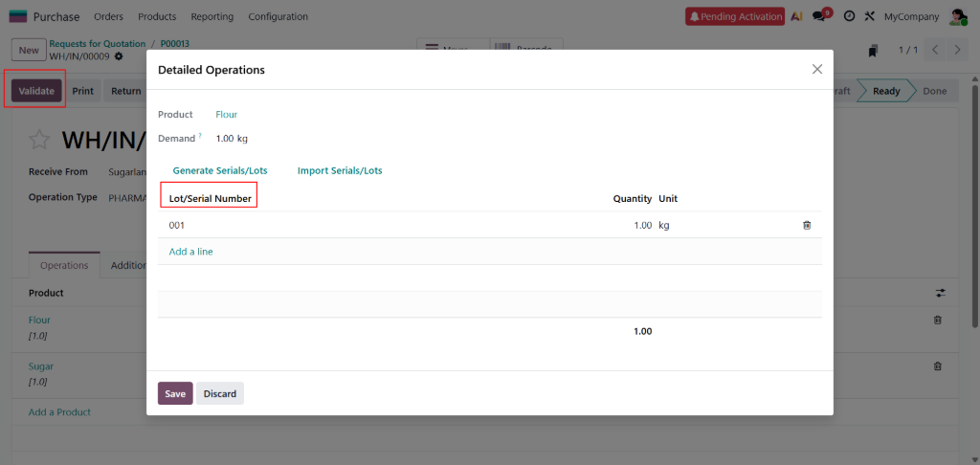Image resolution: width=980 pixels, height=465 pixels.
Task: Click Add a line in lot table
Action: pyautogui.click(x=190, y=252)
